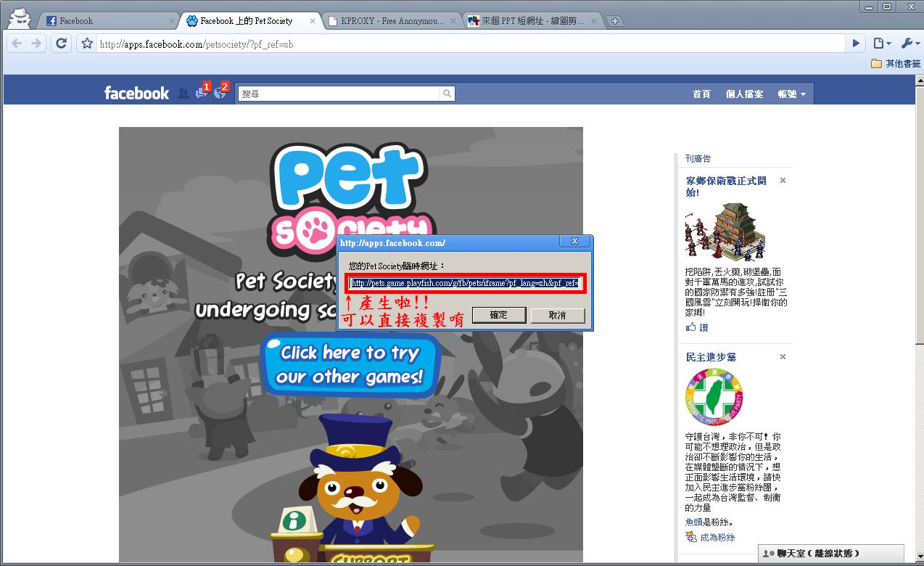The image size is (924, 566).
Task: Restore down the browser window
Action: (x=887, y=7)
